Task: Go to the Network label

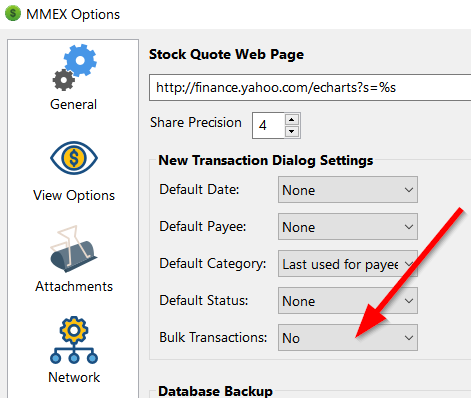Action: (74, 377)
